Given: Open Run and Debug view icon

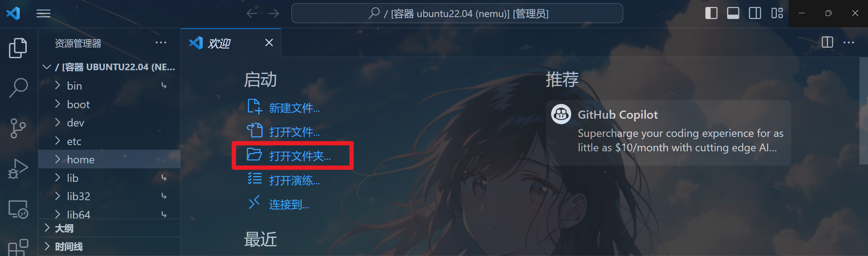Looking at the screenshot, I should point(18,169).
